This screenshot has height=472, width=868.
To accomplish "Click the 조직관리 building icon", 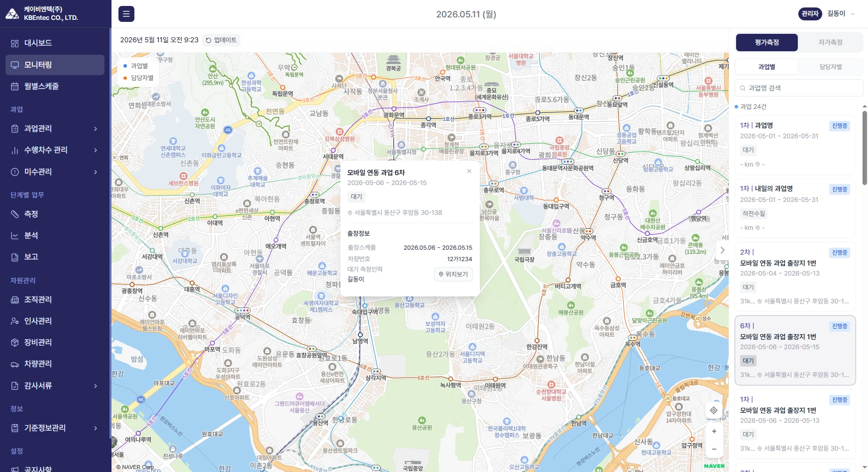I will [x=15, y=300].
